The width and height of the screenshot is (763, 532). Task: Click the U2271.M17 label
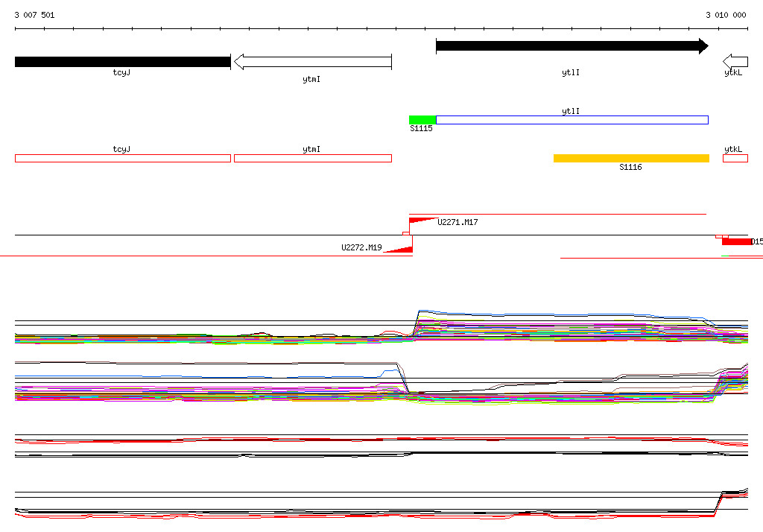click(x=458, y=223)
